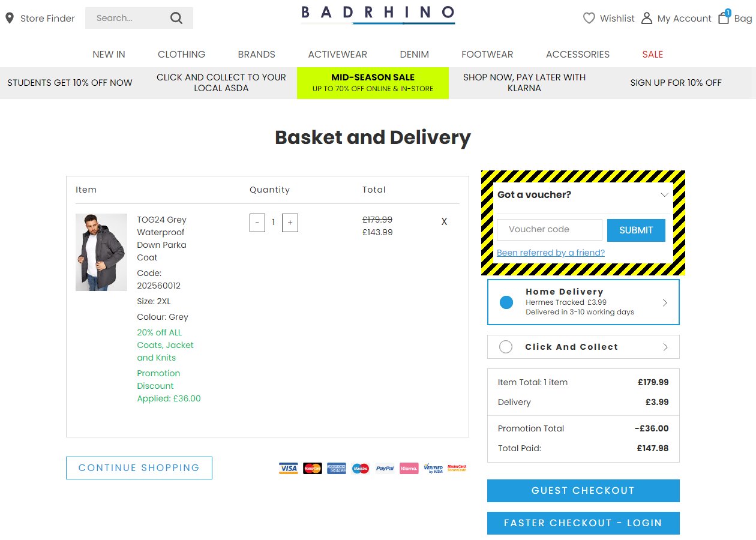The width and height of the screenshot is (756, 540).
Task: Open the shopping Bag icon
Action: 724,18
